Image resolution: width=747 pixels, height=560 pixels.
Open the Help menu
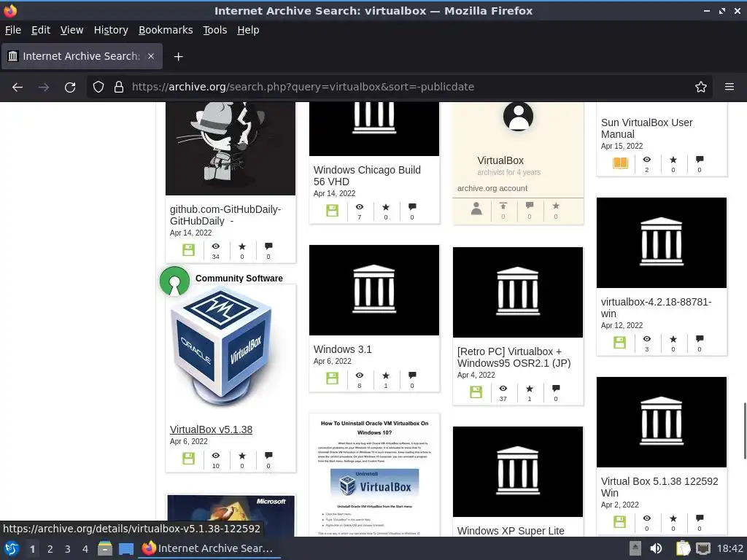248,30
